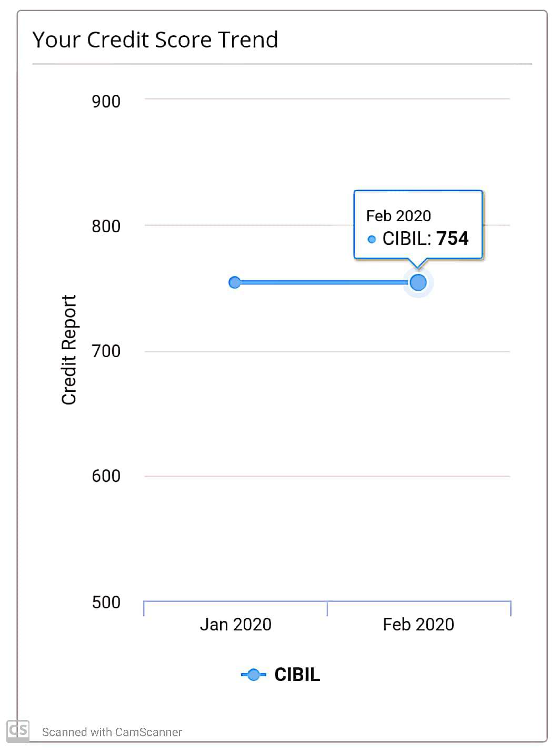Click the Feb 2020 tooltip heading
Screen dimensions: 560x750
point(398,216)
